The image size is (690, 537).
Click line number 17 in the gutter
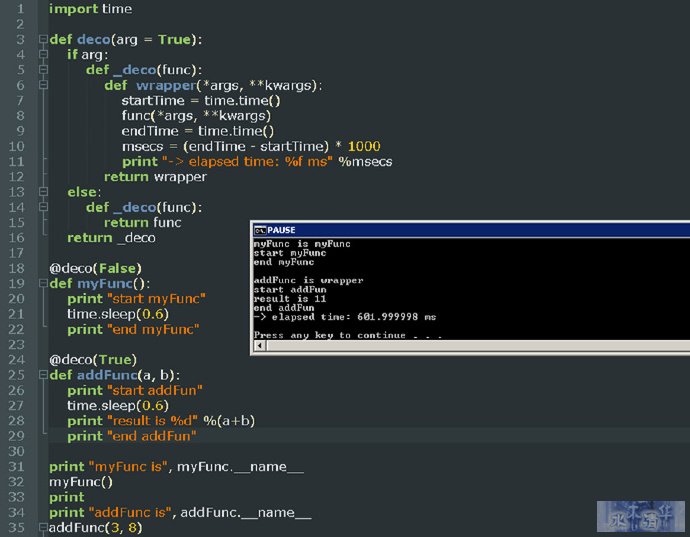[16, 253]
